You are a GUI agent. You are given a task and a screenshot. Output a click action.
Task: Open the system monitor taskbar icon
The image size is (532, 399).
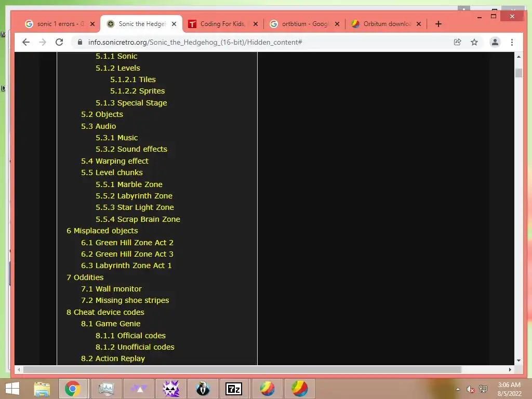(106, 389)
